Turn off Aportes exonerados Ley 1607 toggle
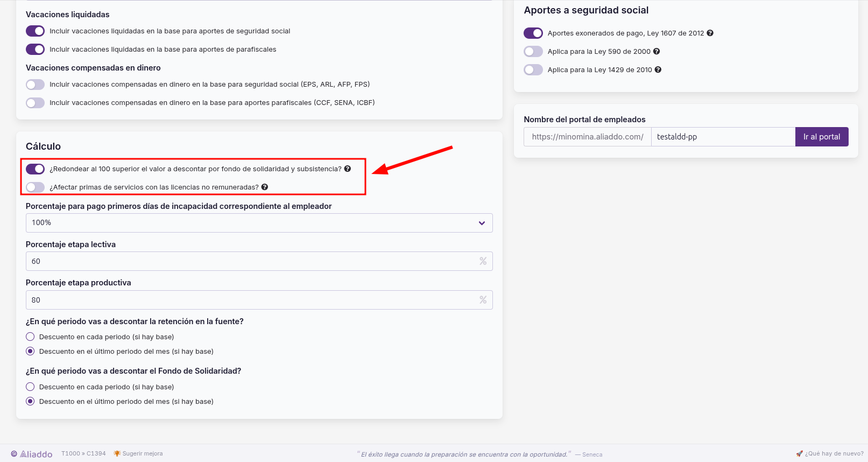868x462 pixels. [533, 33]
